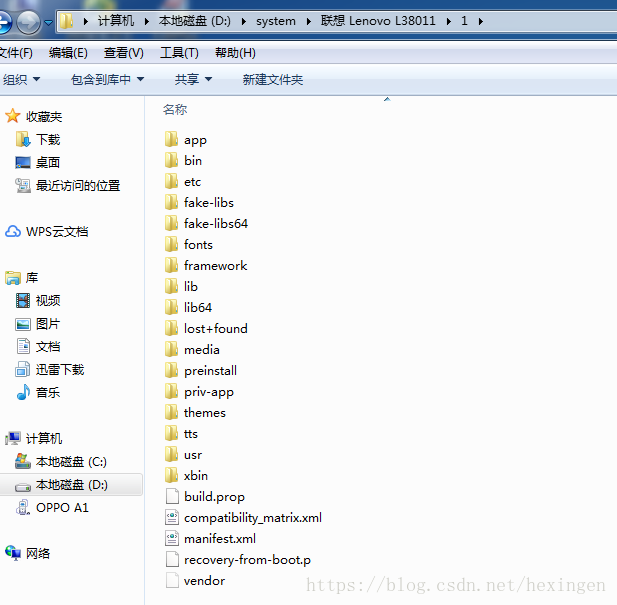Click the themes folder icon
Screen dimensions: 617x605
tap(171, 412)
